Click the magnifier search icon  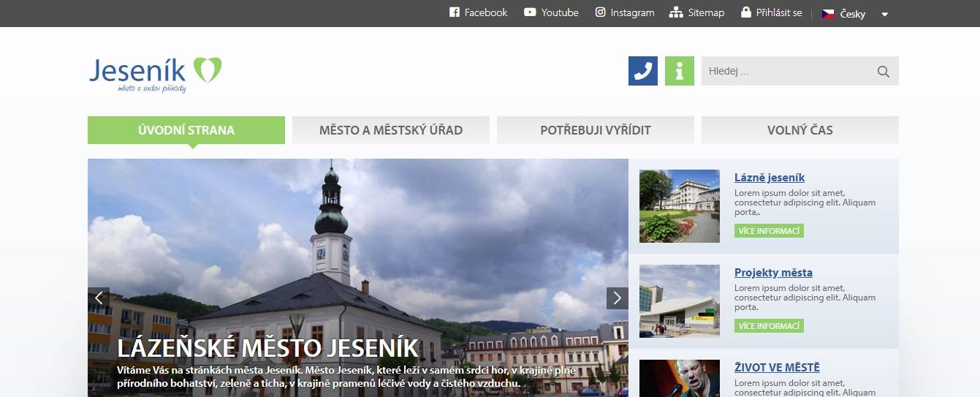883,72
